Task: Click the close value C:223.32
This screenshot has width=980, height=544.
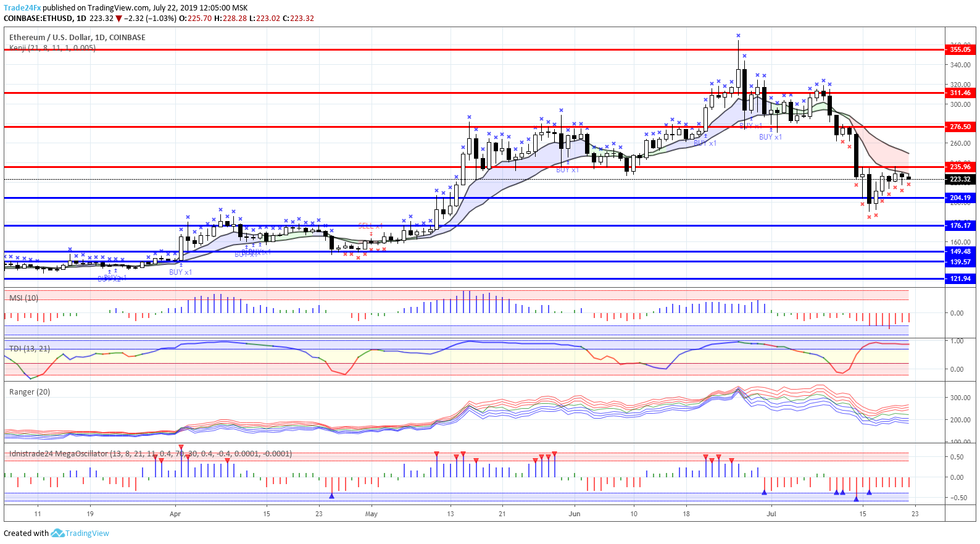Action: 298,19
